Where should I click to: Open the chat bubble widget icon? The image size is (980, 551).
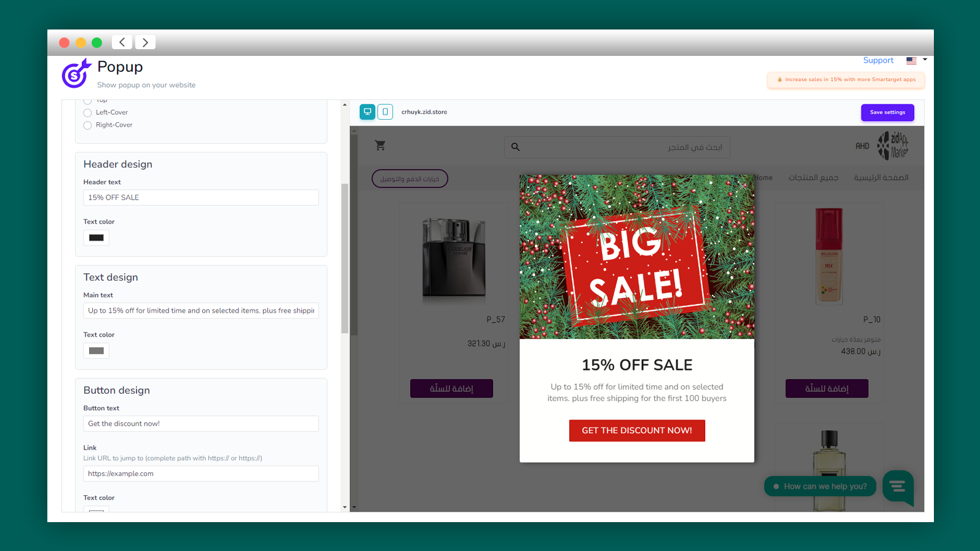point(898,487)
